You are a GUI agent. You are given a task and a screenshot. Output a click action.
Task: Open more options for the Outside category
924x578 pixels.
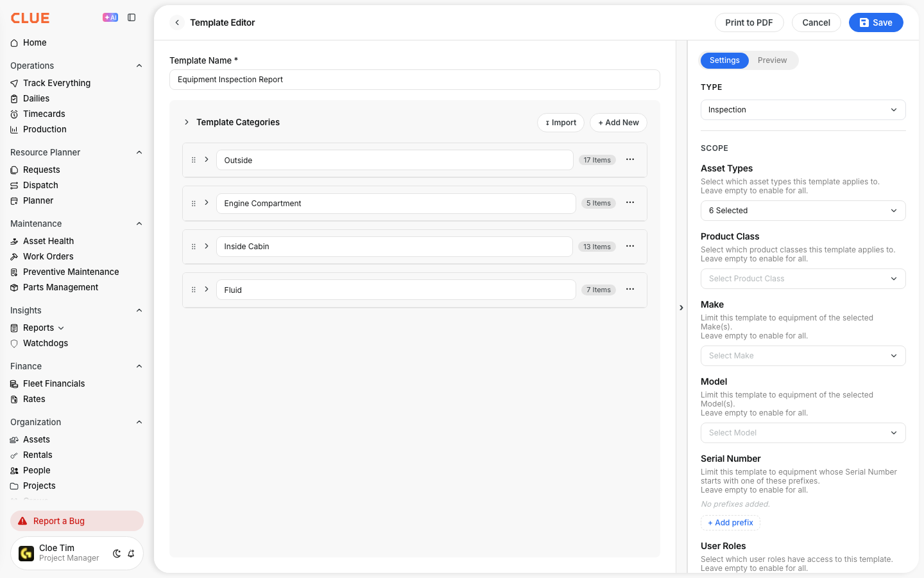[x=630, y=159]
